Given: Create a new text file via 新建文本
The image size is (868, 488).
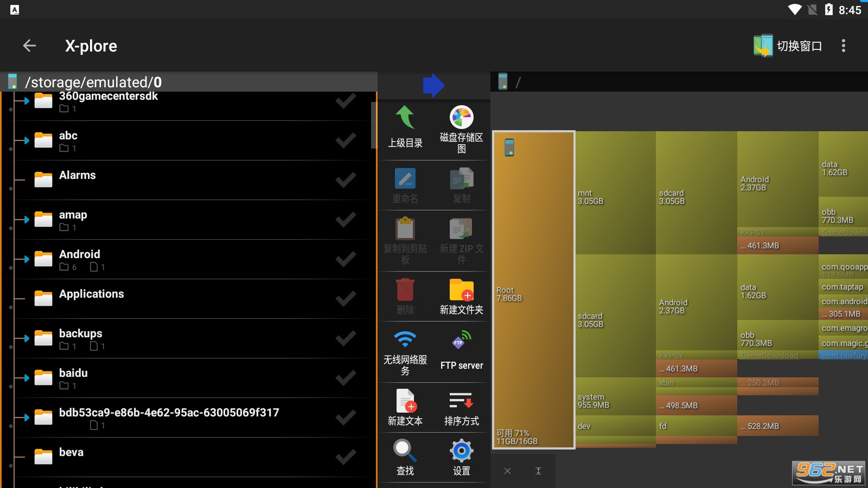Looking at the screenshot, I should (405, 401).
